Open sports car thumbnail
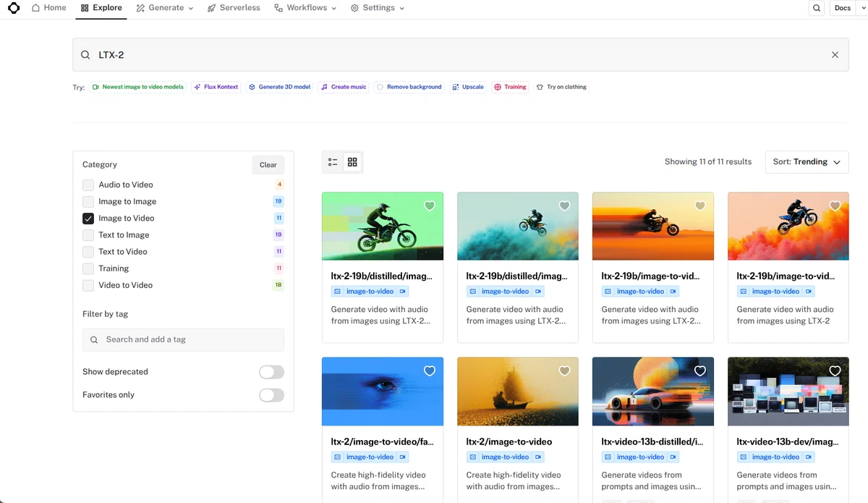 [652, 392]
